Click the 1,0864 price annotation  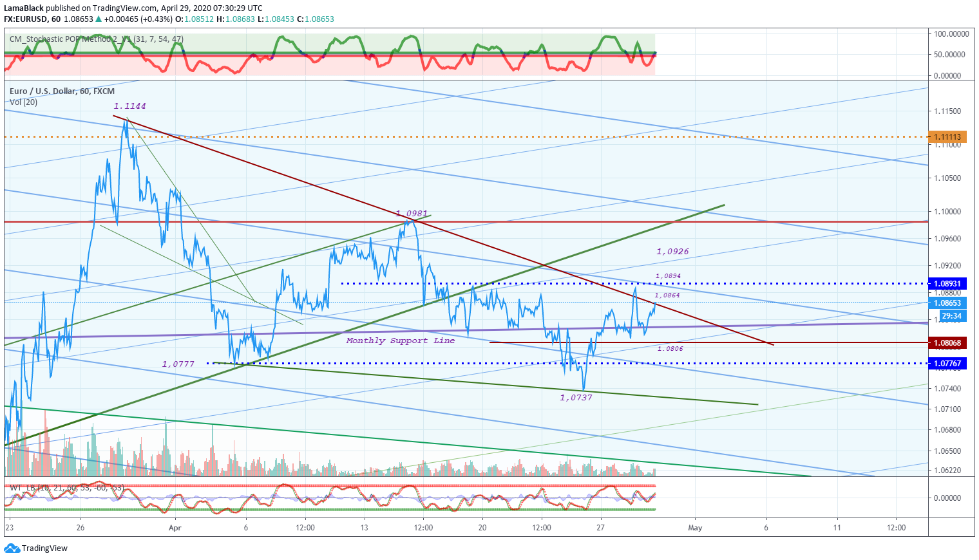click(667, 295)
